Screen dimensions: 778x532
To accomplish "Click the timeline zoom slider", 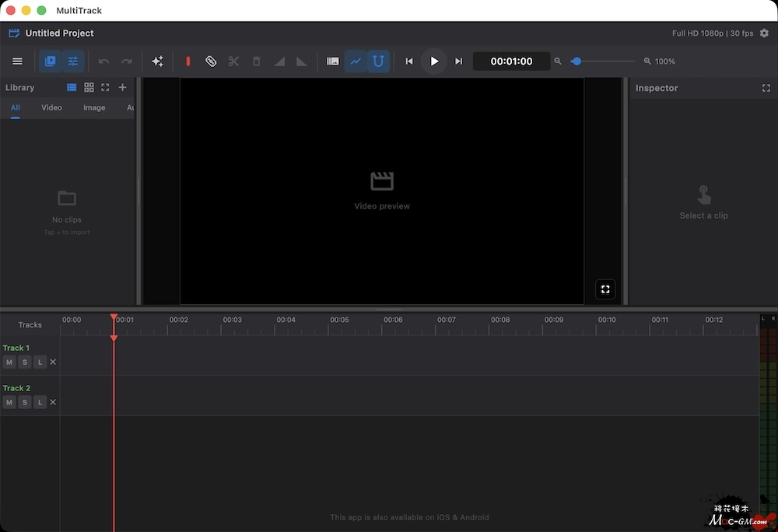I will tap(603, 61).
